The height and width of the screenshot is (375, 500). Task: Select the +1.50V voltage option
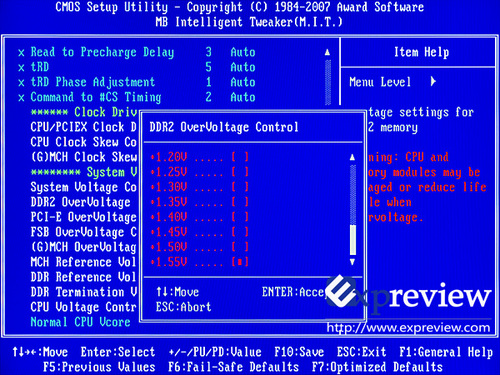[x=200, y=247]
